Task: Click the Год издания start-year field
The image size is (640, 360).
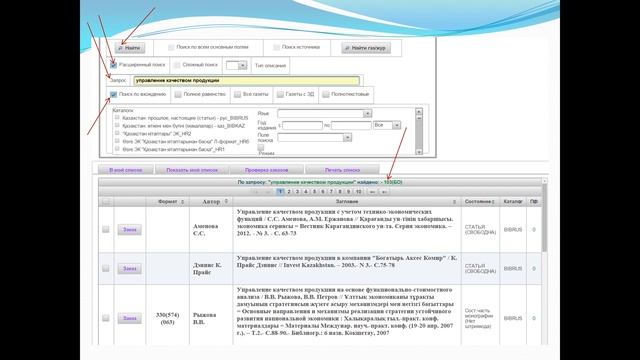Action: point(302,125)
